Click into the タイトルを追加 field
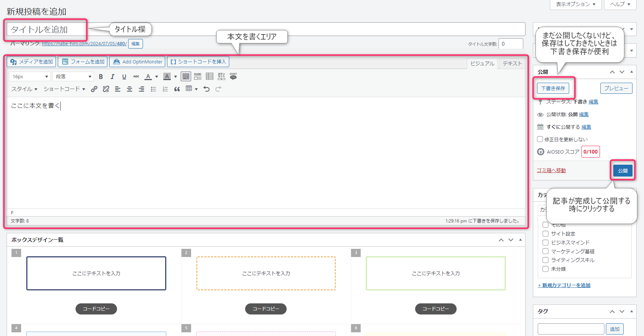Viewport: 644px width, 336px height. click(x=266, y=29)
